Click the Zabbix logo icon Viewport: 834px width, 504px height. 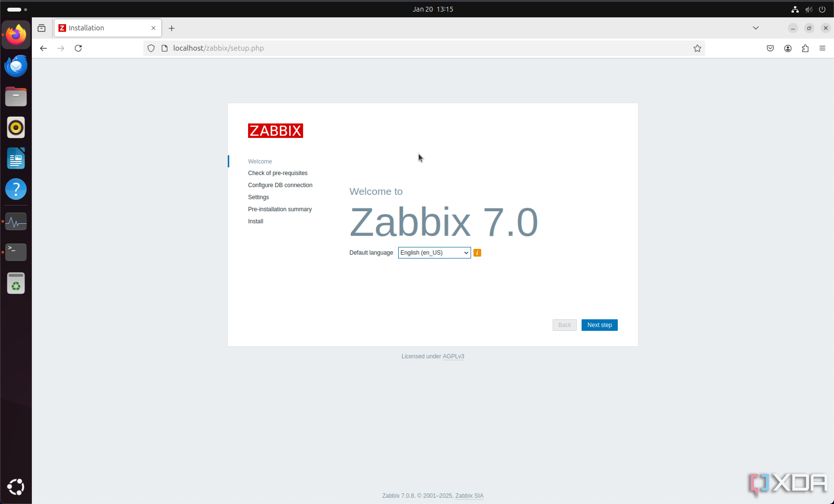click(275, 130)
